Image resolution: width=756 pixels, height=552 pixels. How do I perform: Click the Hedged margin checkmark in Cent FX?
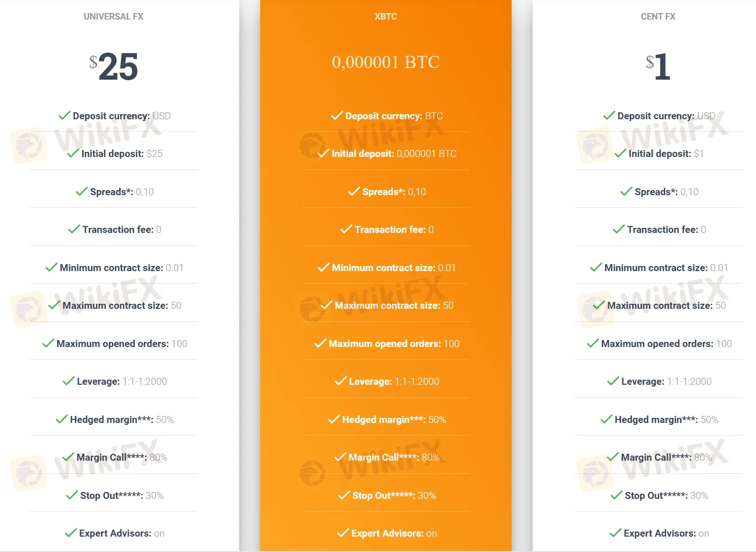click(607, 419)
